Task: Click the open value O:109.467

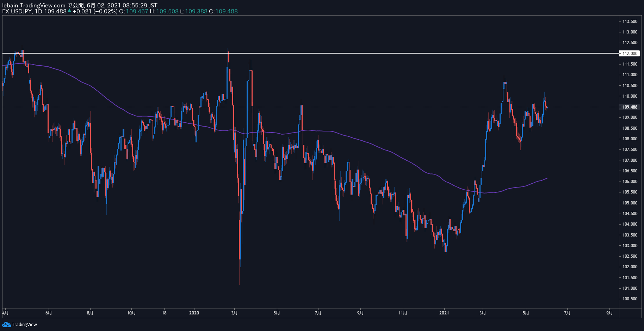Action: [x=134, y=11]
